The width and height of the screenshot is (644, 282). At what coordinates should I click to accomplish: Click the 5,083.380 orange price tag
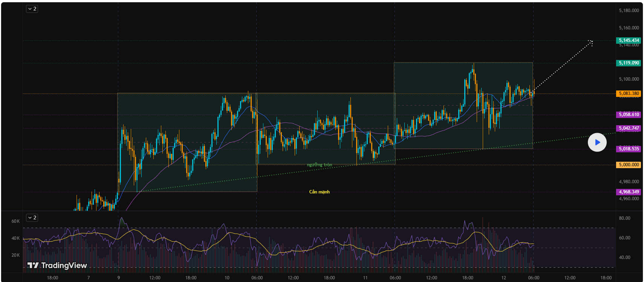click(x=629, y=93)
